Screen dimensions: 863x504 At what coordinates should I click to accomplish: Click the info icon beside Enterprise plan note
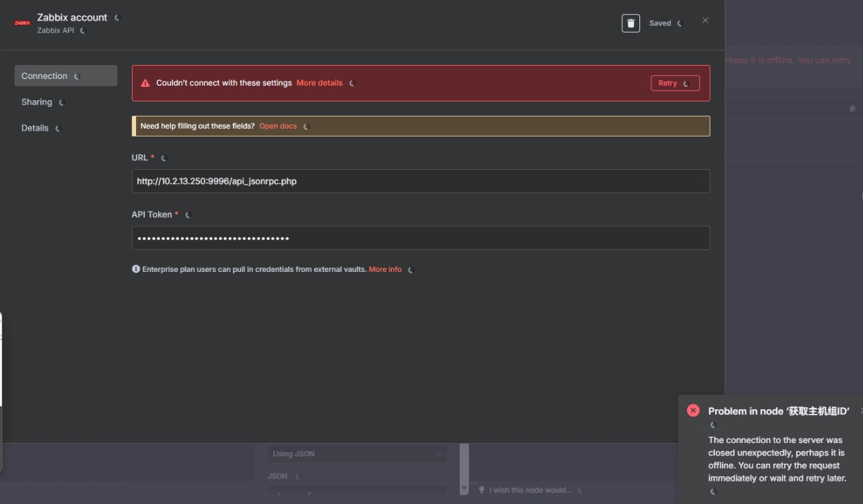pos(136,269)
